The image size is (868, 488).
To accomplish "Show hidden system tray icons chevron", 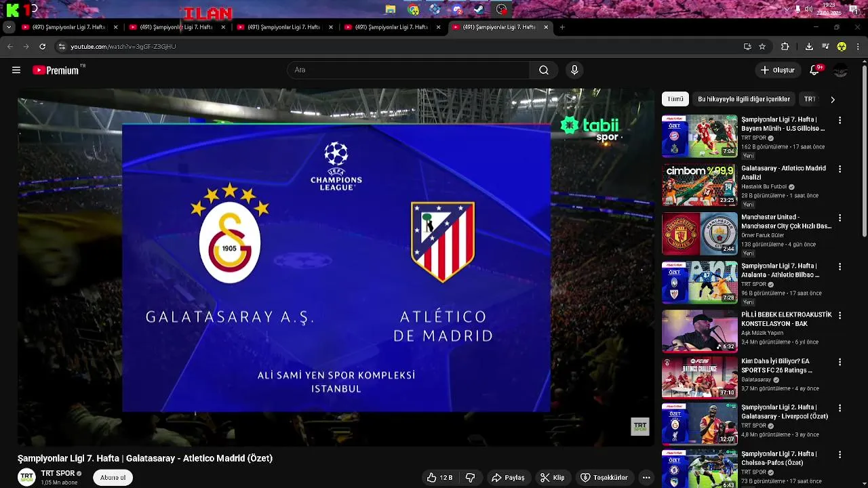I will coord(787,9).
